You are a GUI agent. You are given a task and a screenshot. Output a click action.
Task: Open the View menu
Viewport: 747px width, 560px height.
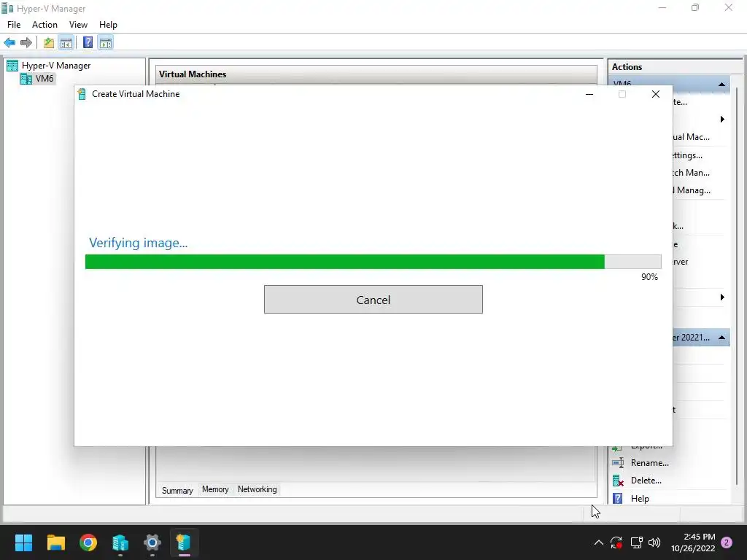(78, 25)
